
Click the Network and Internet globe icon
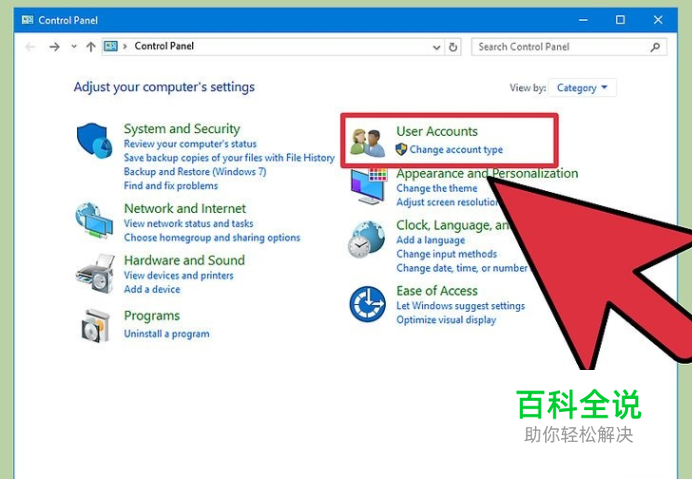pos(94,220)
